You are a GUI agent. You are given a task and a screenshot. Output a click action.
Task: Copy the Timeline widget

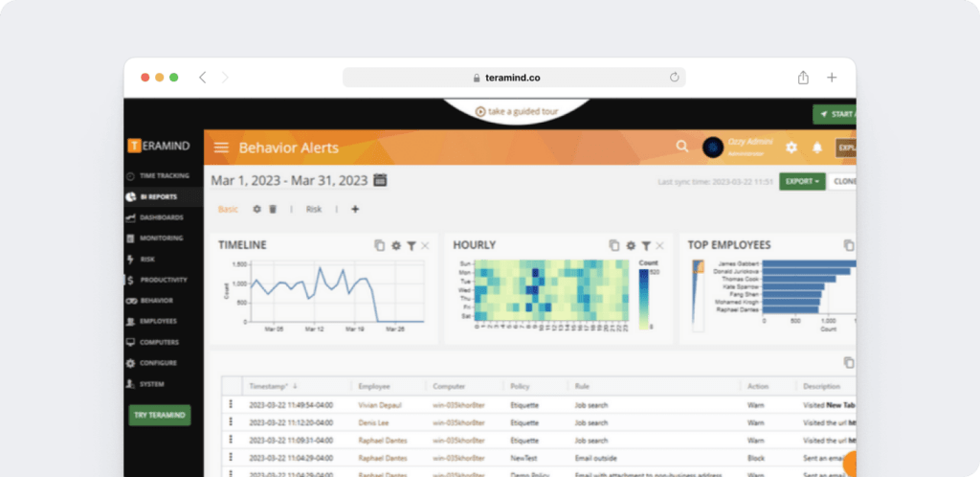pyautogui.click(x=380, y=246)
